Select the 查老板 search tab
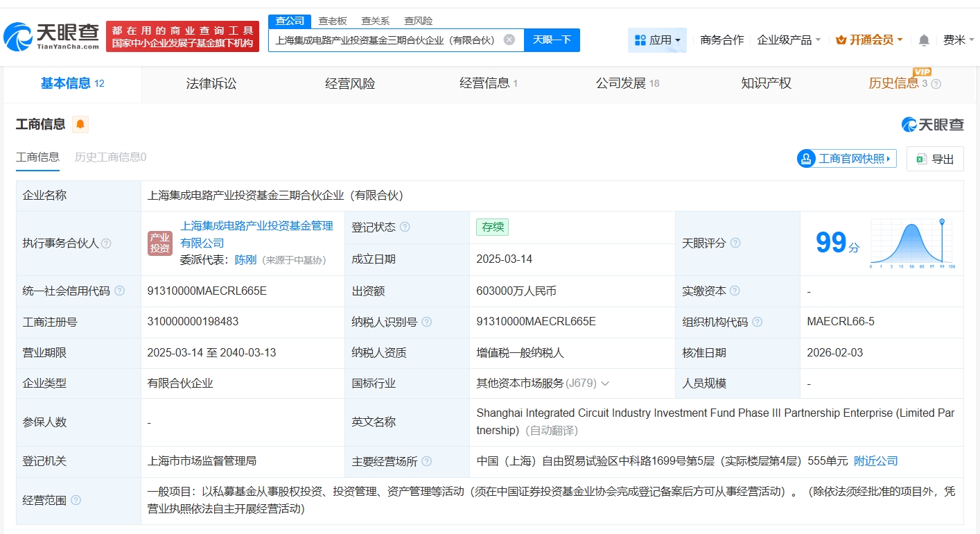980x534 pixels. (333, 21)
